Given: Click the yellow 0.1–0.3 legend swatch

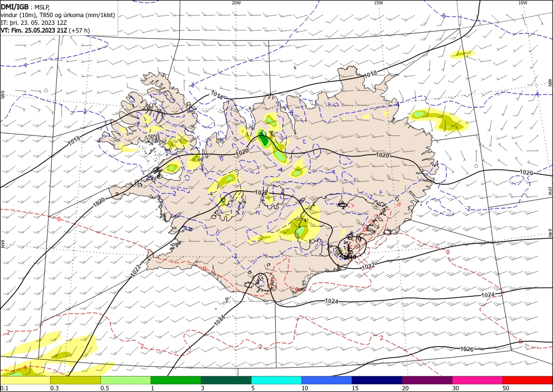Looking at the screenshot, I should 25,380.
